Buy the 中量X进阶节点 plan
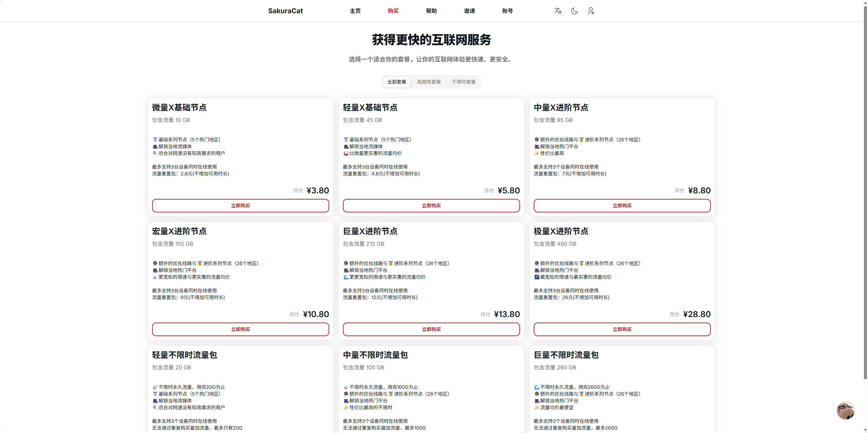Screen dimensions: 868x433 coord(622,206)
